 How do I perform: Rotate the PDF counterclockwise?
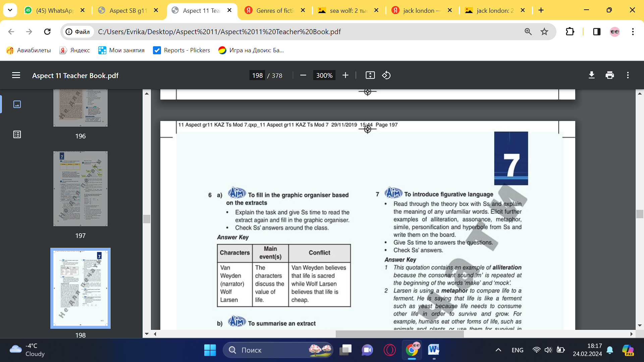coord(386,75)
